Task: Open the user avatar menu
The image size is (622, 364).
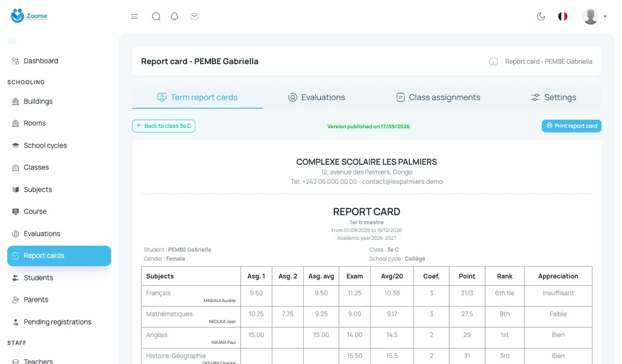Action: [x=594, y=17]
